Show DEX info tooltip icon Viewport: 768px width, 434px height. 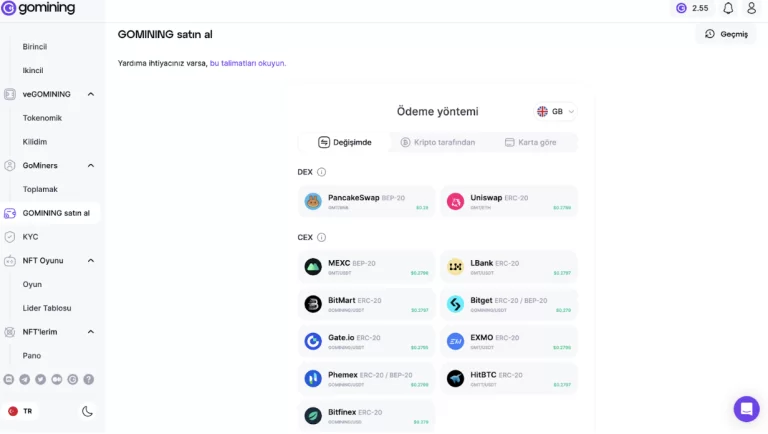pos(321,172)
